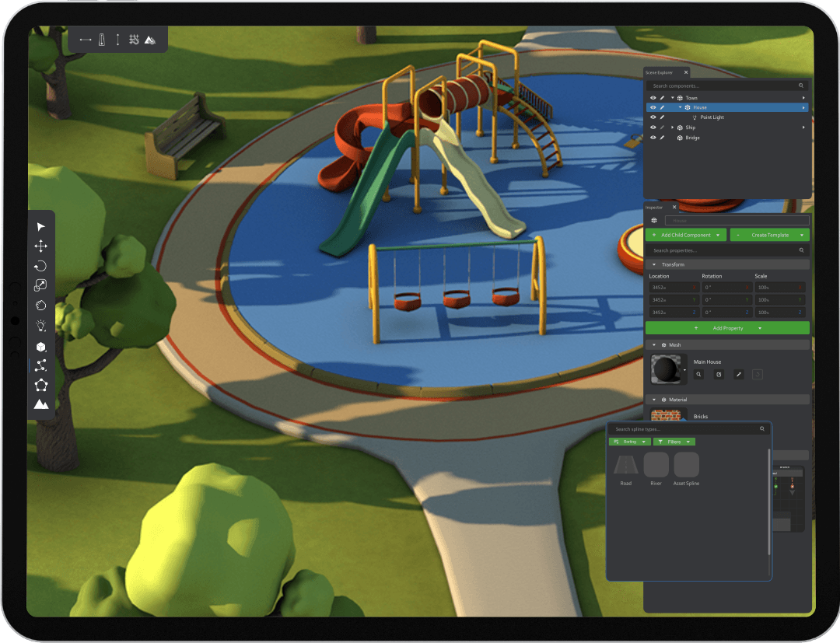
Task: Click the Add Property button
Action: (x=727, y=328)
